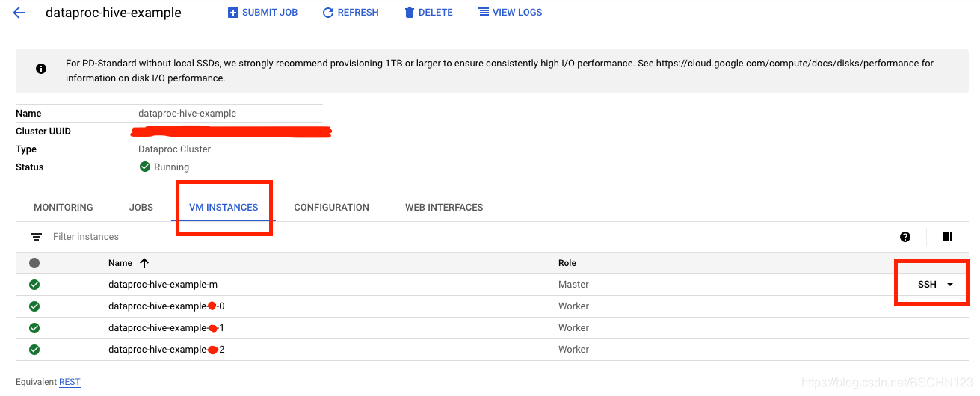Viewport: 980px width, 396px height.
Task: Click the Delete trash can icon
Action: click(x=409, y=13)
